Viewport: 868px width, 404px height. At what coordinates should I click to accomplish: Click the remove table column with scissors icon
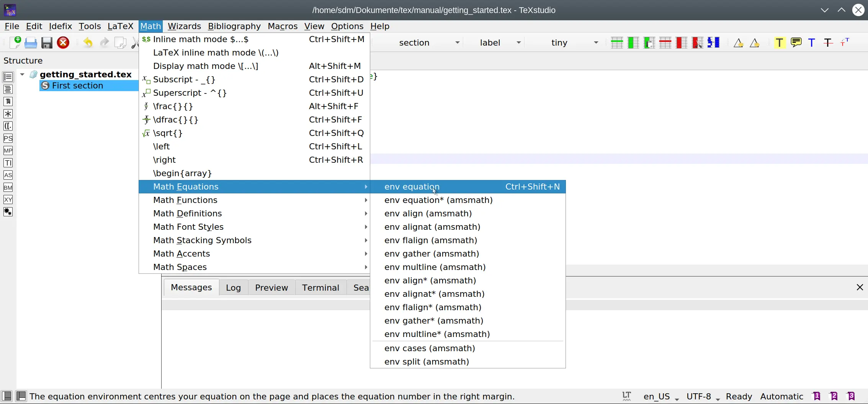coord(697,43)
